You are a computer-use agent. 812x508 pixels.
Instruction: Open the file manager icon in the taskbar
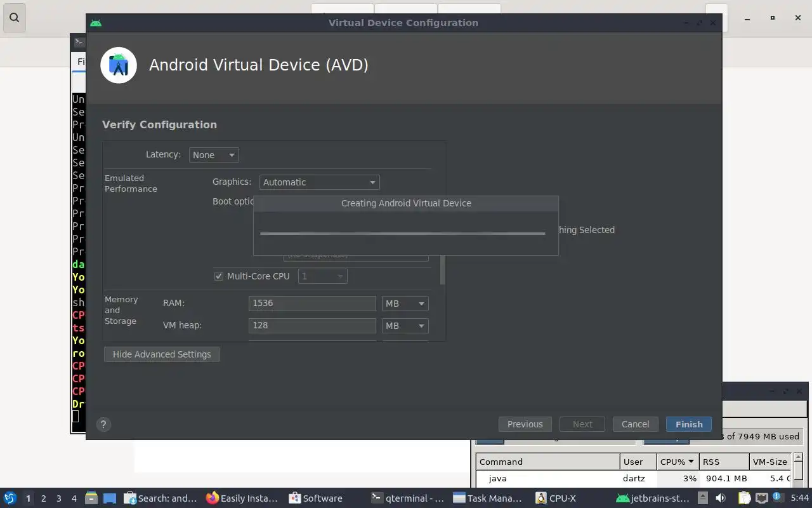91,498
